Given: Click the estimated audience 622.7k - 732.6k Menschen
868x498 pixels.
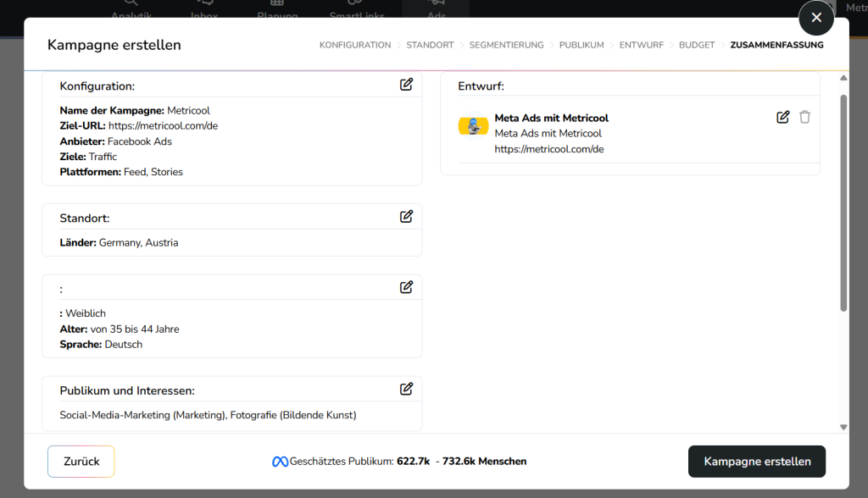Looking at the screenshot, I should (462, 462).
